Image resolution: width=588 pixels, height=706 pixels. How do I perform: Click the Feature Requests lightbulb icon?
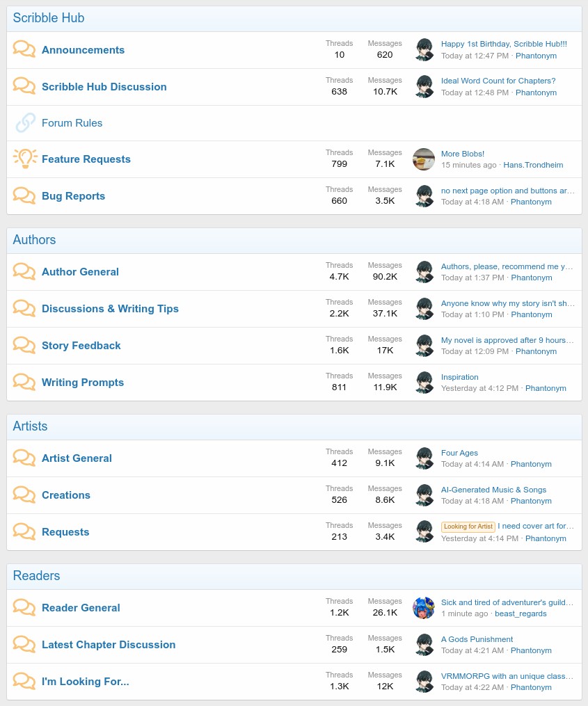point(24,159)
